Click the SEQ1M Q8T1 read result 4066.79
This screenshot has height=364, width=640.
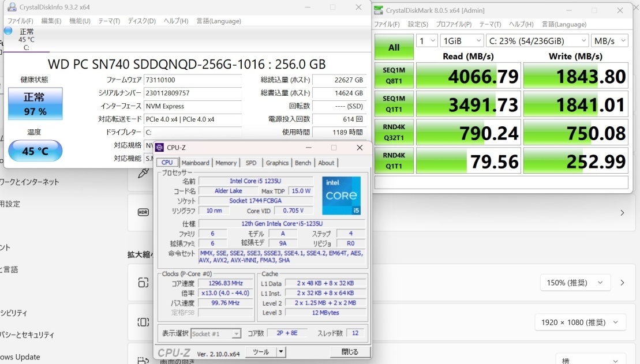pyautogui.click(x=468, y=76)
